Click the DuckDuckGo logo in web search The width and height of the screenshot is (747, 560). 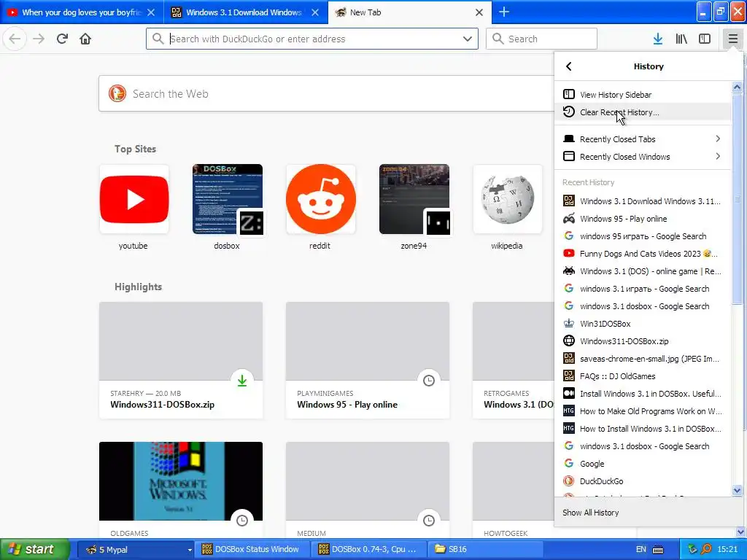(x=117, y=94)
